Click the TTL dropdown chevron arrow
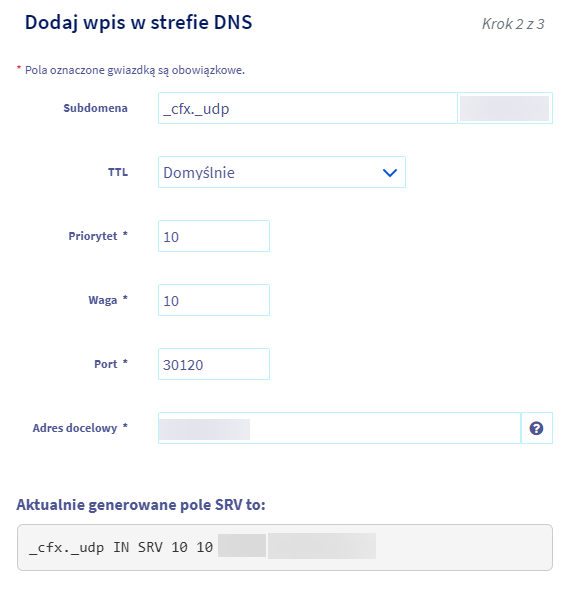 point(390,173)
